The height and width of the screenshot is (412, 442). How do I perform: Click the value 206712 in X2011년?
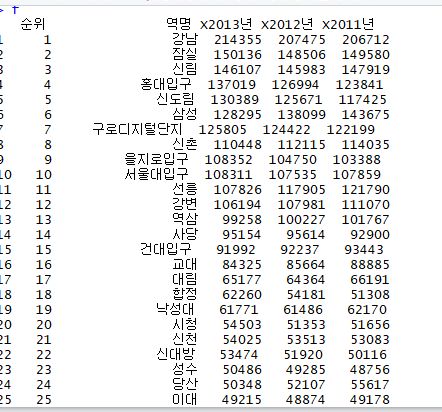[x=366, y=40]
